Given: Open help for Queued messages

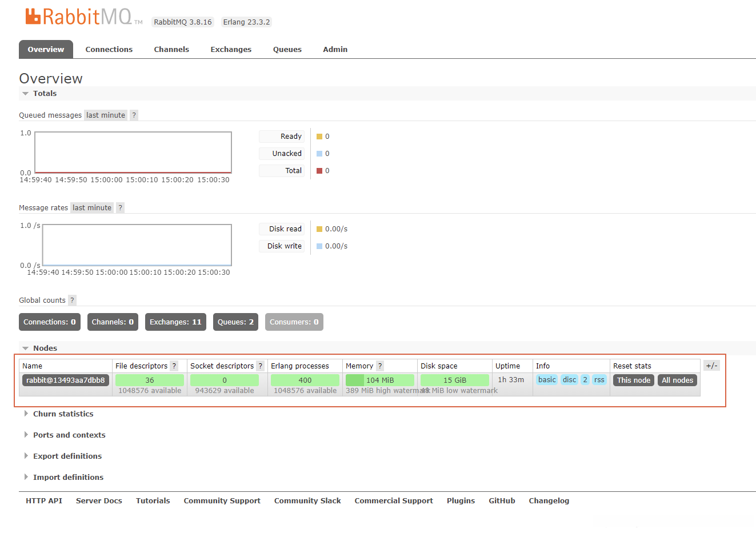Looking at the screenshot, I should 134,115.
